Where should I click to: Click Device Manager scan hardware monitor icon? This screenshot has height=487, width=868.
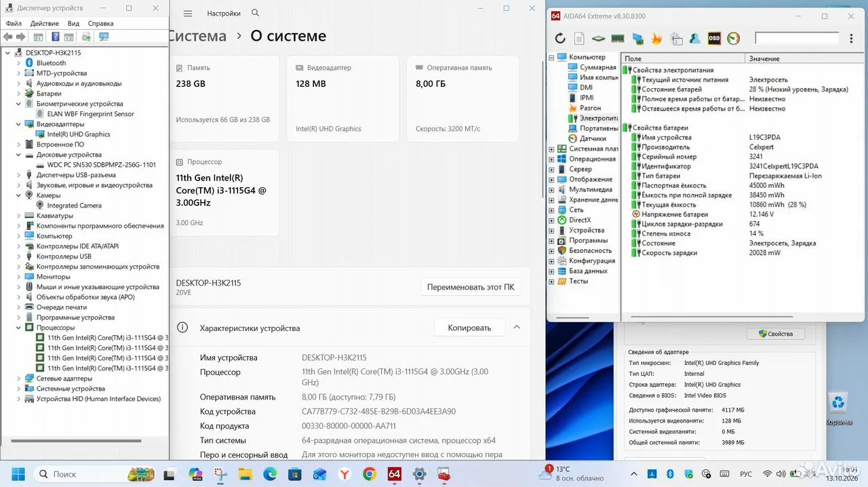[x=104, y=37]
